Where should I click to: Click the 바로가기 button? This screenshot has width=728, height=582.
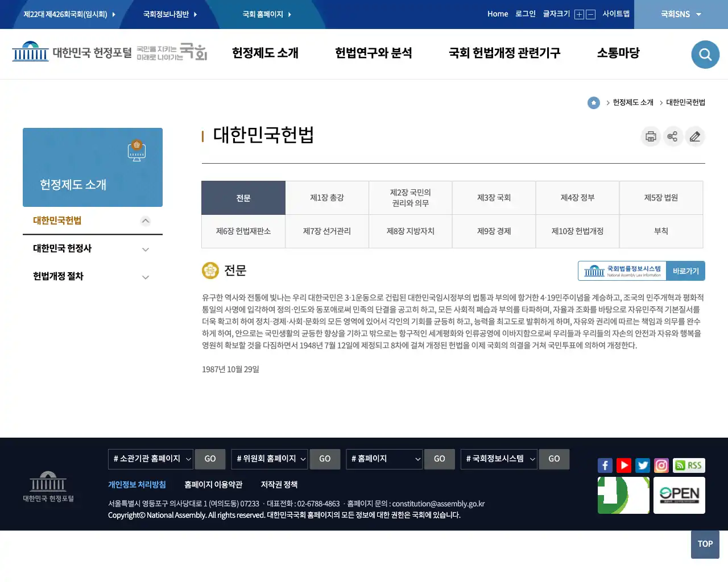coord(686,271)
